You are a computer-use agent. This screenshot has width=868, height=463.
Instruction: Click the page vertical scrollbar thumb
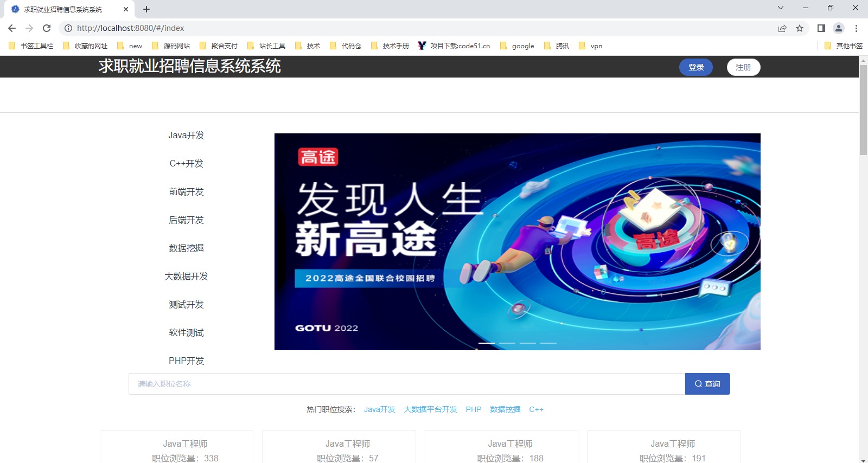pyautogui.click(x=863, y=110)
